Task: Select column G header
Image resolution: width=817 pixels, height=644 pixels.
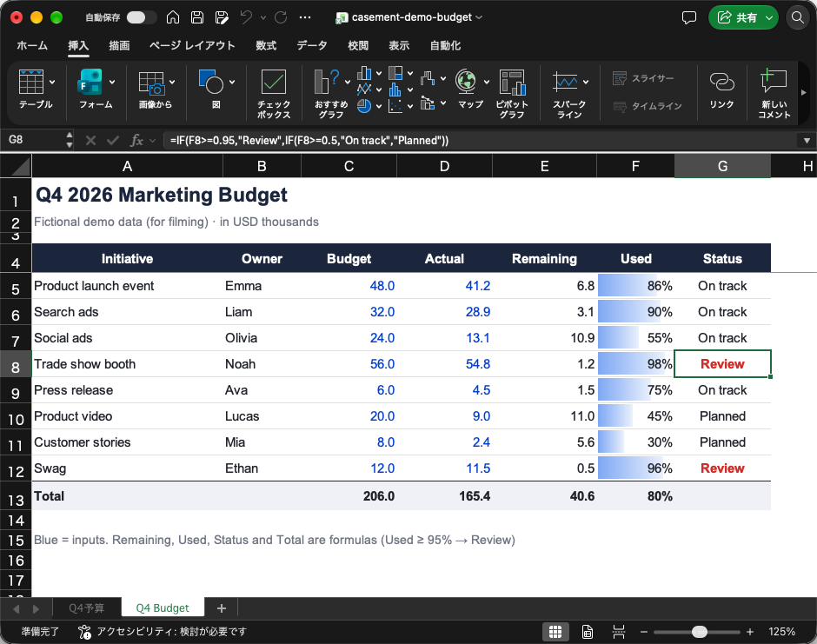Action: [x=722, y=166]
